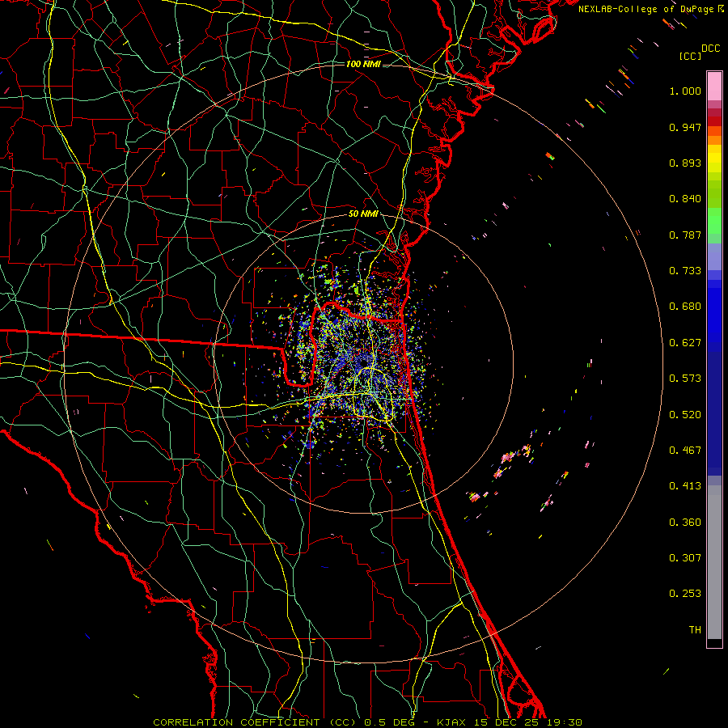The width and height of the screenshot is (728, 728).
Task: Click the 0.307 legend value
Action: [x=685, y=558]
